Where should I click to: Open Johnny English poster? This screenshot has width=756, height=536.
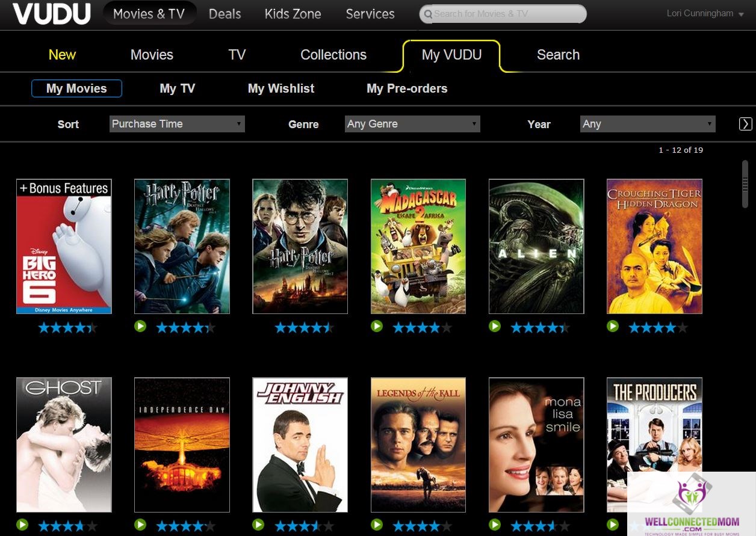[300, 445]
